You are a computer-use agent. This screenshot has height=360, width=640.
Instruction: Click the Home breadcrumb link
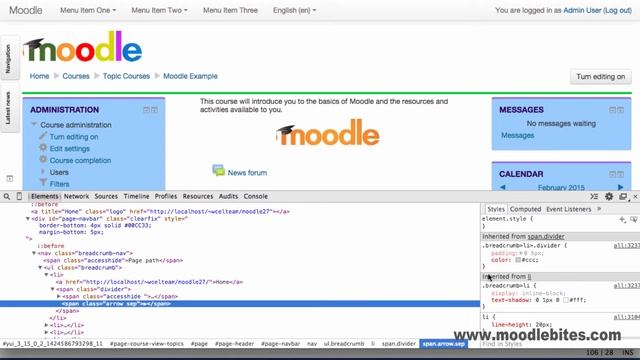[39, 76]
